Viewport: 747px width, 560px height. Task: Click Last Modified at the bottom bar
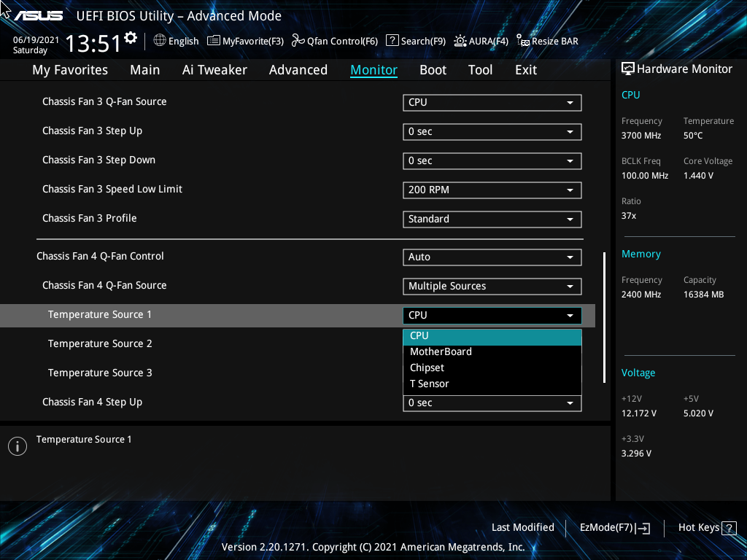[522, 527]
